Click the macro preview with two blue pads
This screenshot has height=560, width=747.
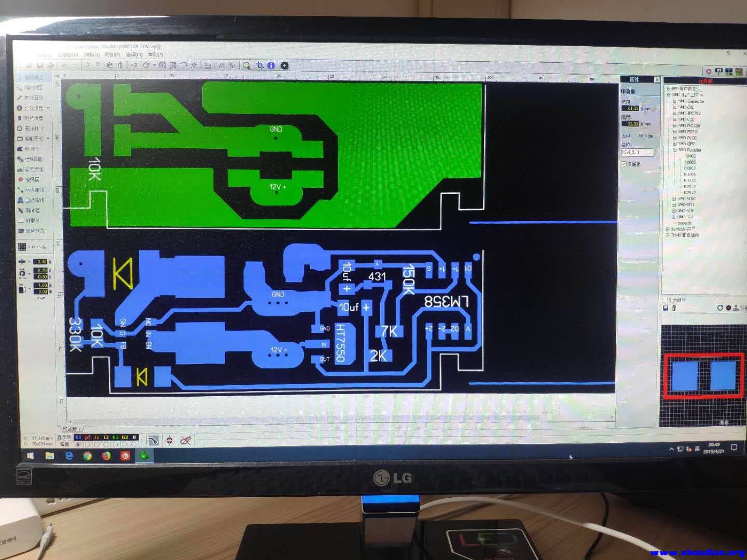[x=703, y=375]
